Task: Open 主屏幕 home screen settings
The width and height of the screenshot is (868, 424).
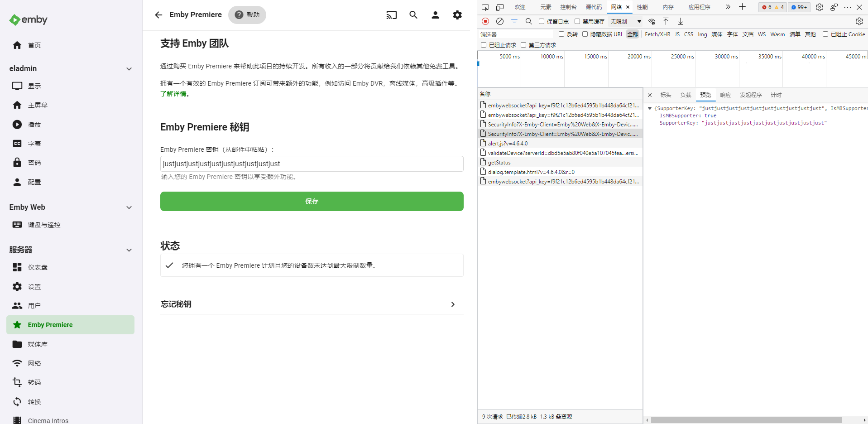Action: coord(70,105)
